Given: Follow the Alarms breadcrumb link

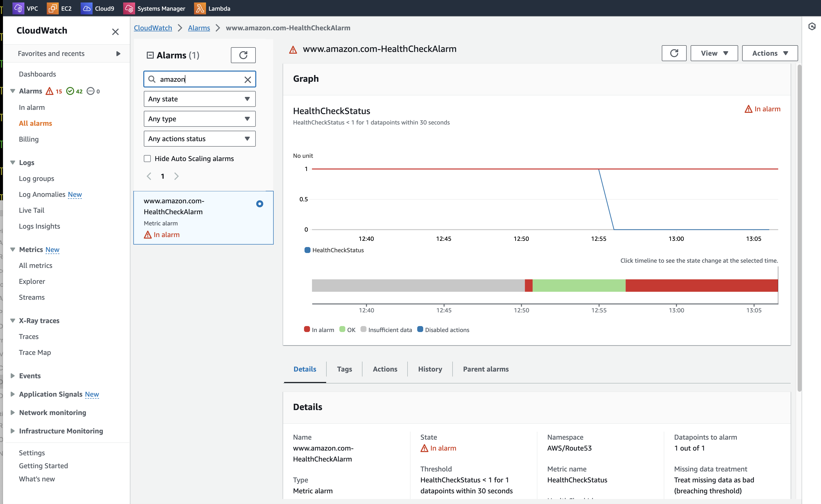Looking at the screenshot, I should click(199, 28).
